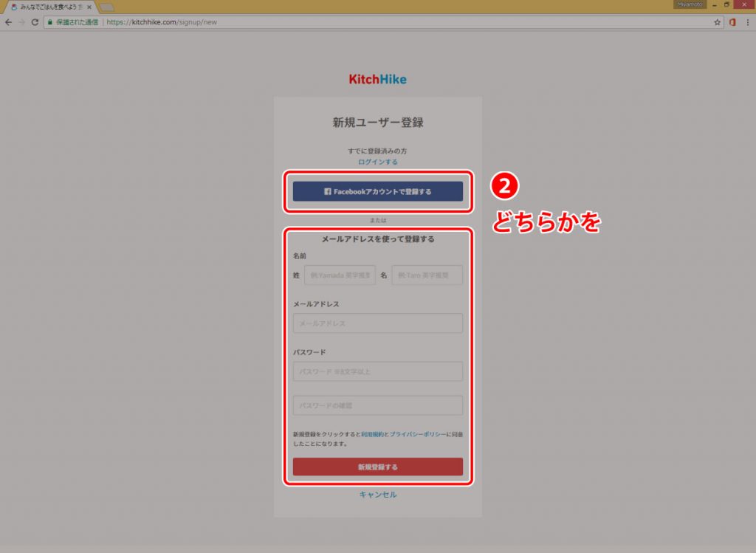The image size is (756, 553).
Task: Click the browser forward arrow
Action: [21, 22]
